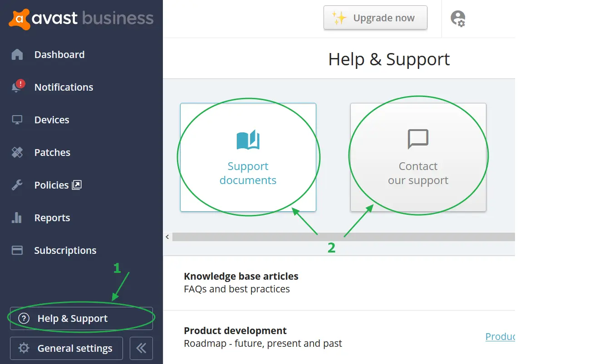
Task: Select the Contact our support tile
Action: click(418, 157)
